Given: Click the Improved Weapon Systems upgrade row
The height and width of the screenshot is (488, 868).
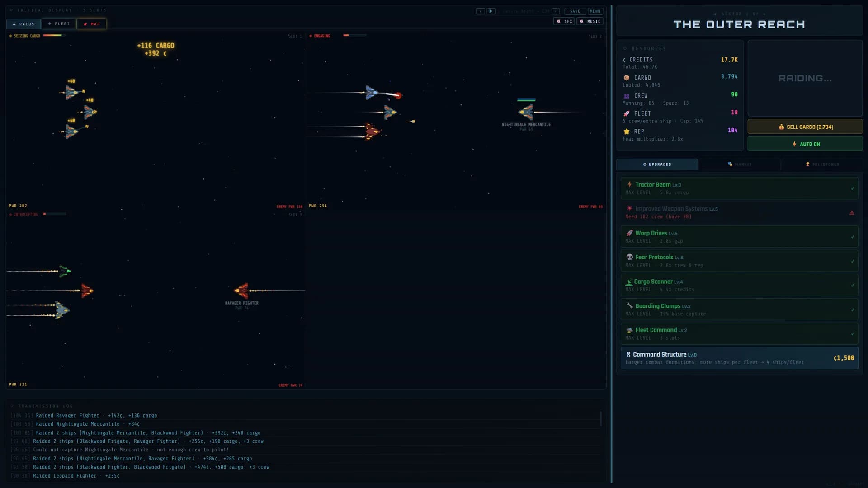Looking at the screenshot, I should coord(739,212).
